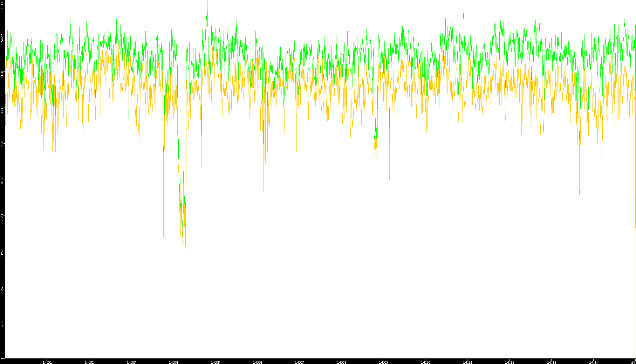Select the 630 vertical axis value
This screenshot has width=636, height=364.
[2, 324]
